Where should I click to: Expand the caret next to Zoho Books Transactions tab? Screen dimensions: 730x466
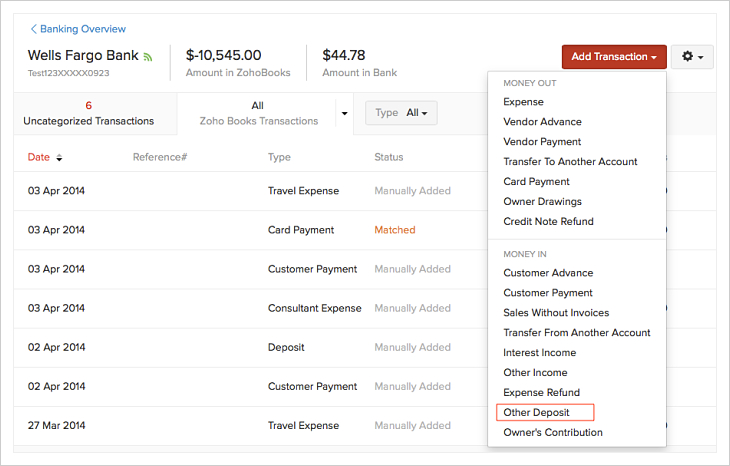[345, 113]
